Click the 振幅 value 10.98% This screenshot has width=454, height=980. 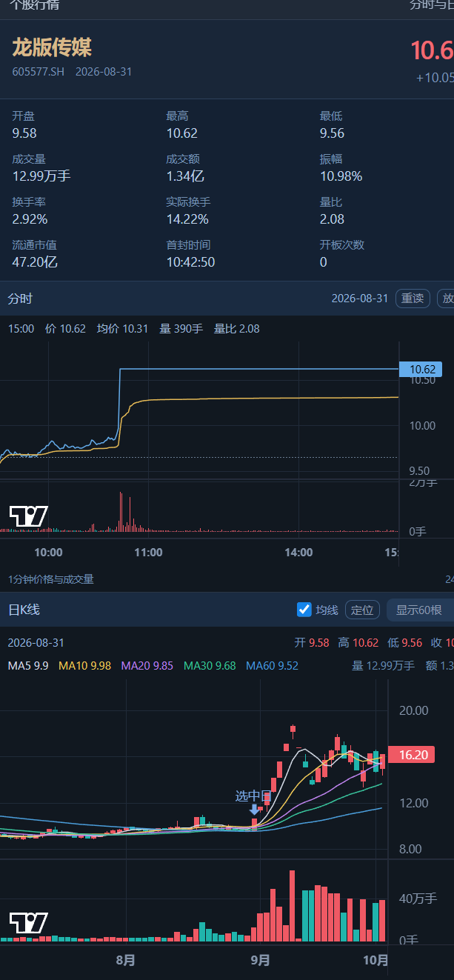click(341, 176)
